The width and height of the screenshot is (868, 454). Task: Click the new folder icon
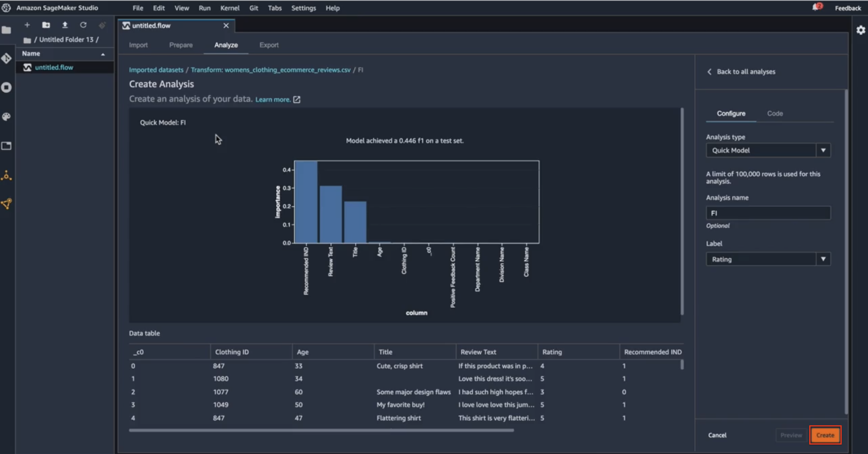tap(46, 25)
